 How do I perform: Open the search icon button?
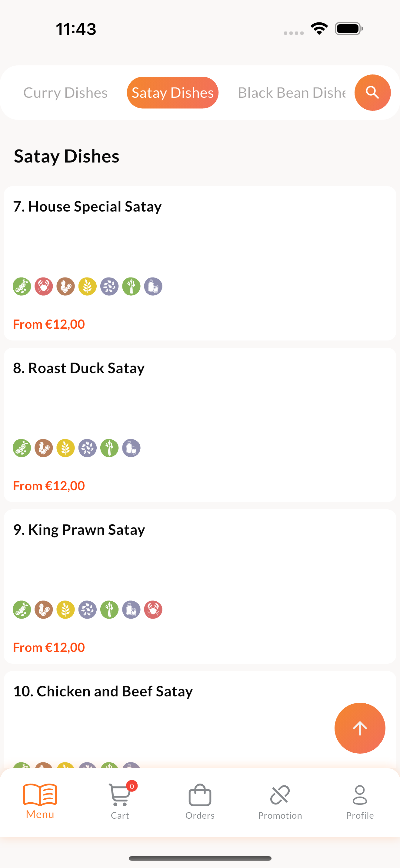tap(372, 92)
